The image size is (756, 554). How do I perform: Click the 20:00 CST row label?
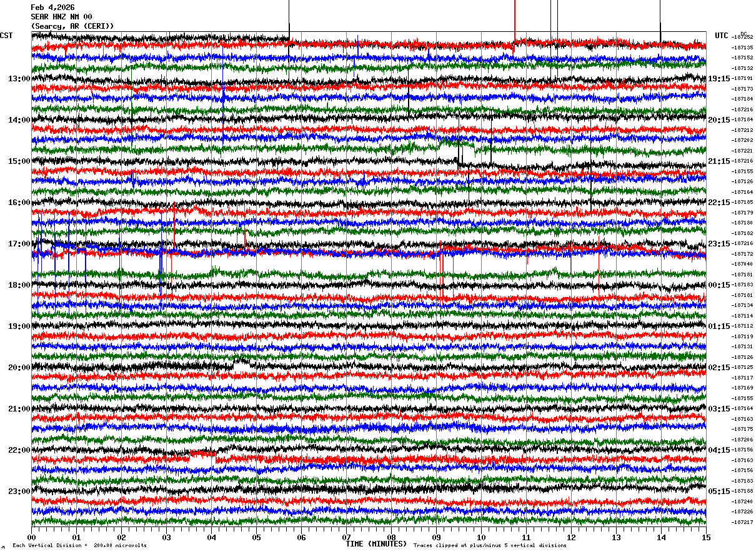(x=19, y=368)
